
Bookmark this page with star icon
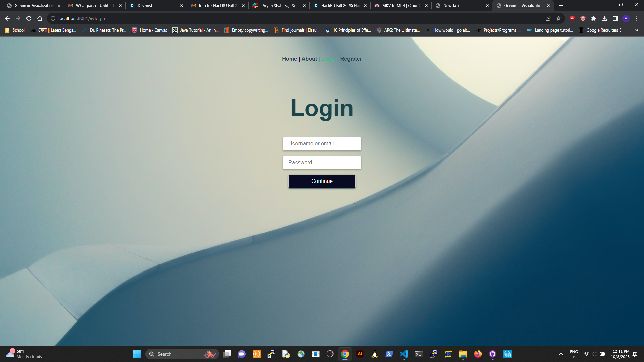[x=559, y=18]
